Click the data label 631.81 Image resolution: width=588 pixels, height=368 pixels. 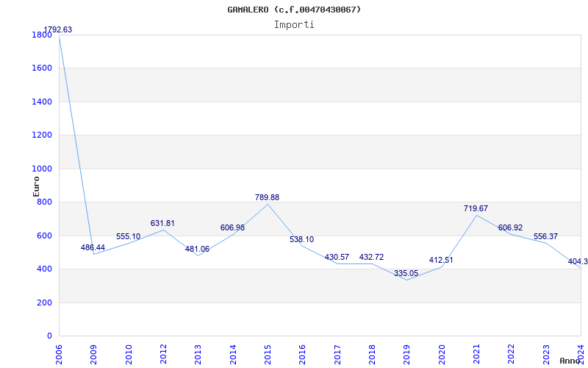[162, 223]
